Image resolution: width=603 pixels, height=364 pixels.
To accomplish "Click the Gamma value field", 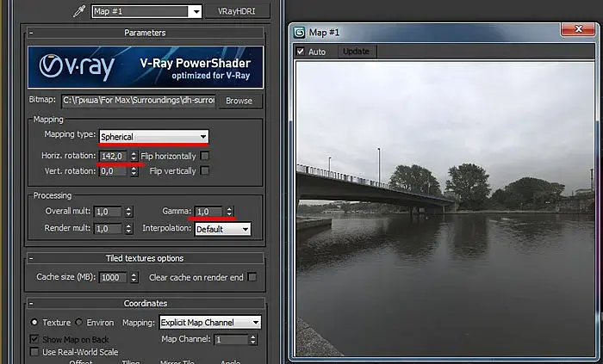I will point(208,212).
